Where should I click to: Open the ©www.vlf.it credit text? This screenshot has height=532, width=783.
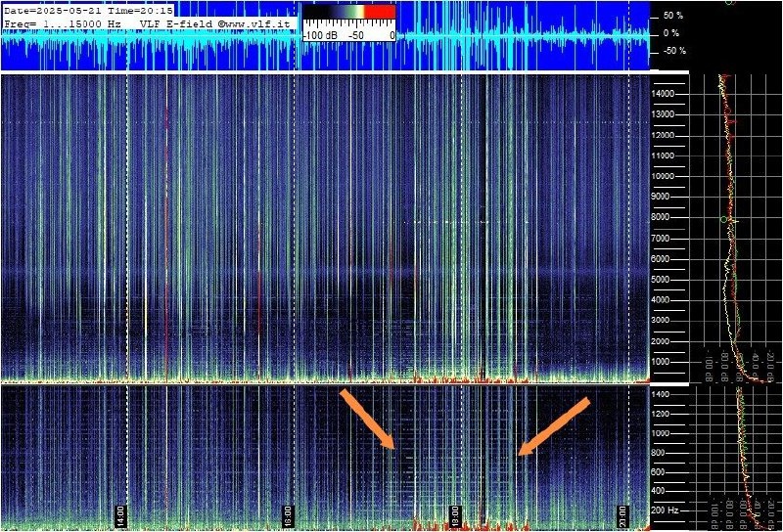(253, 23)
